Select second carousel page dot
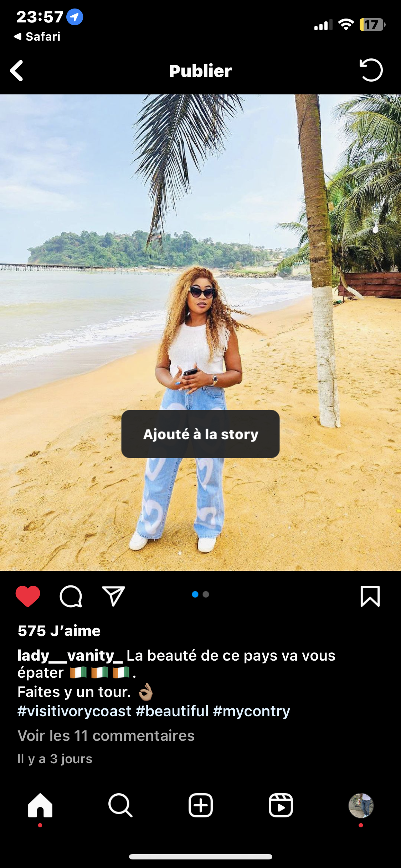The image size is (401, 868). (x=206, y=594)
